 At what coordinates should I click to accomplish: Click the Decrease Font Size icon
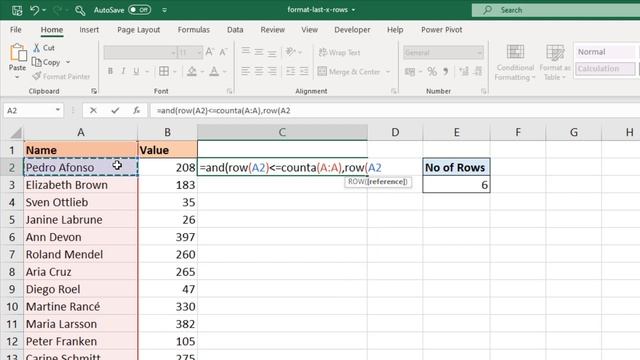click(223, 52)
